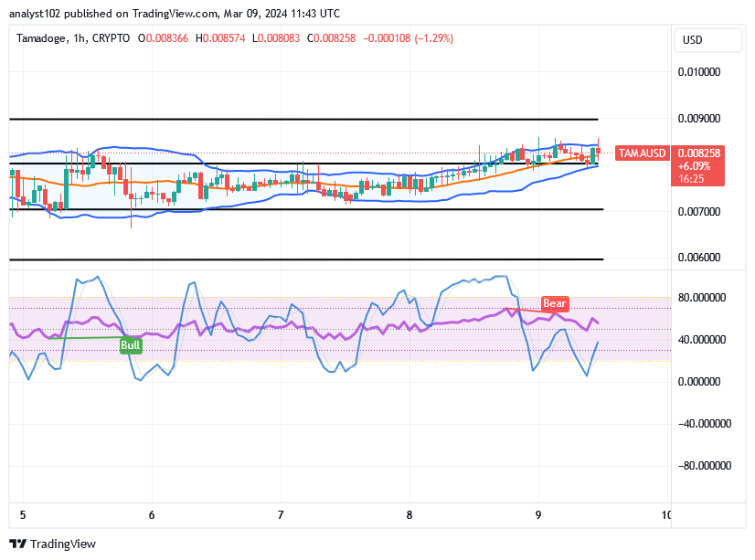Click the red Bear divergence label

coord(555,303)
